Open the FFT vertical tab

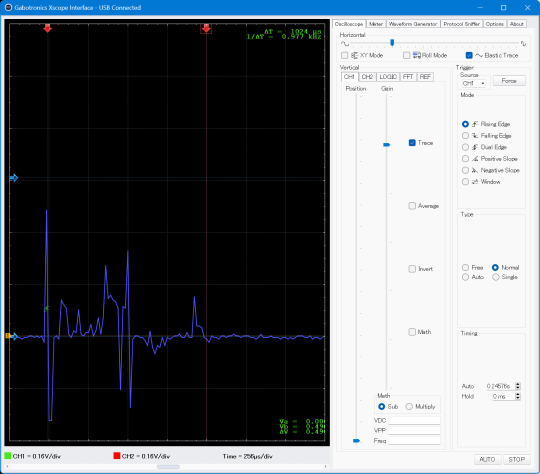pyautogui.click(x=408, y=76)
